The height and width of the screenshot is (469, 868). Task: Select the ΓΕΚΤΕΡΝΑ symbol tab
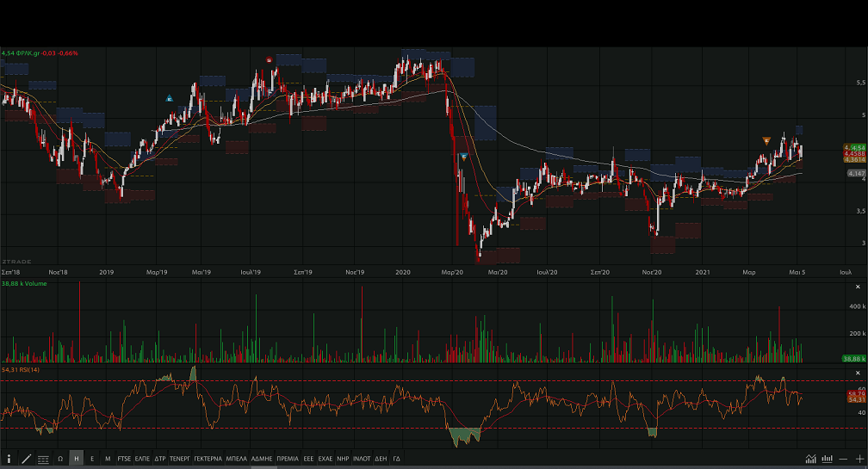coord(208,460)
